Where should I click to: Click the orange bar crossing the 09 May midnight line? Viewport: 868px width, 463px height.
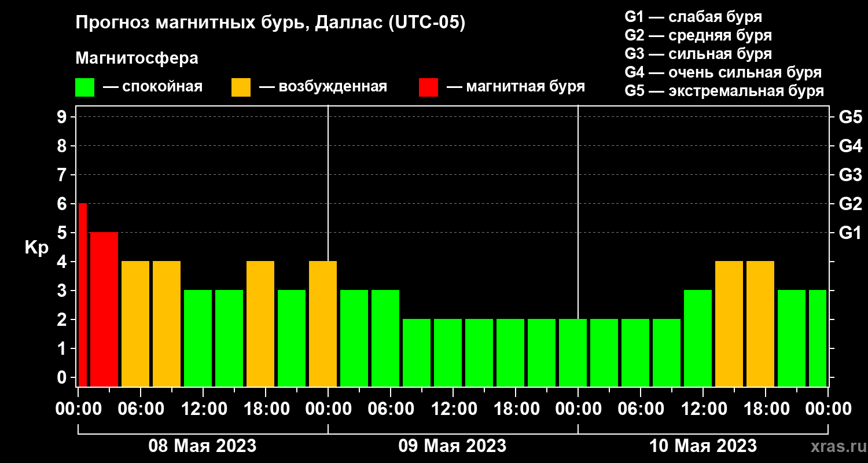coord(323,324)
